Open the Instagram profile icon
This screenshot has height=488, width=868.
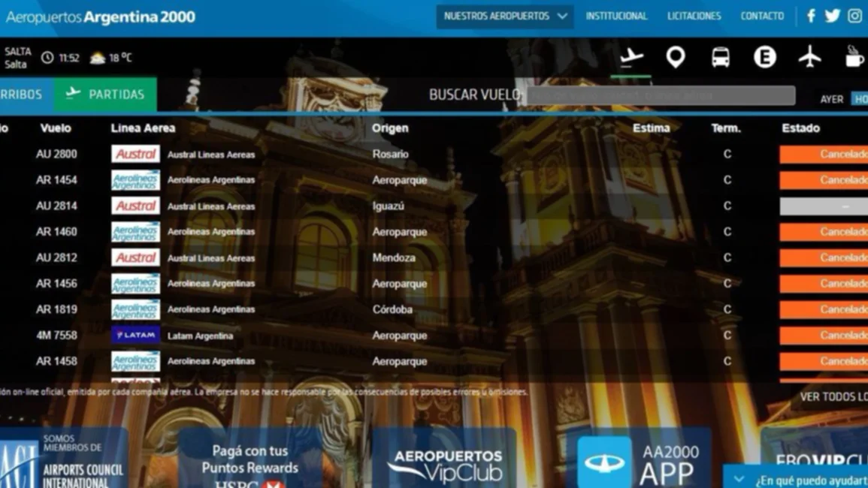click(854, 16)
